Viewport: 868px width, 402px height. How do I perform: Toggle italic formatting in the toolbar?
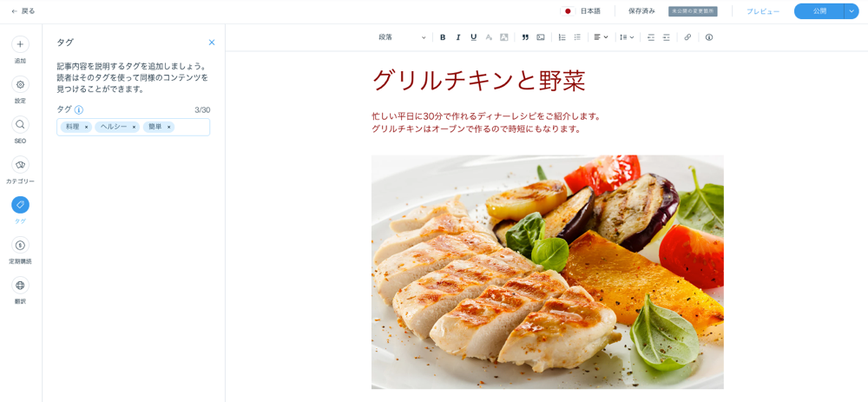click(x=457, y=37)
